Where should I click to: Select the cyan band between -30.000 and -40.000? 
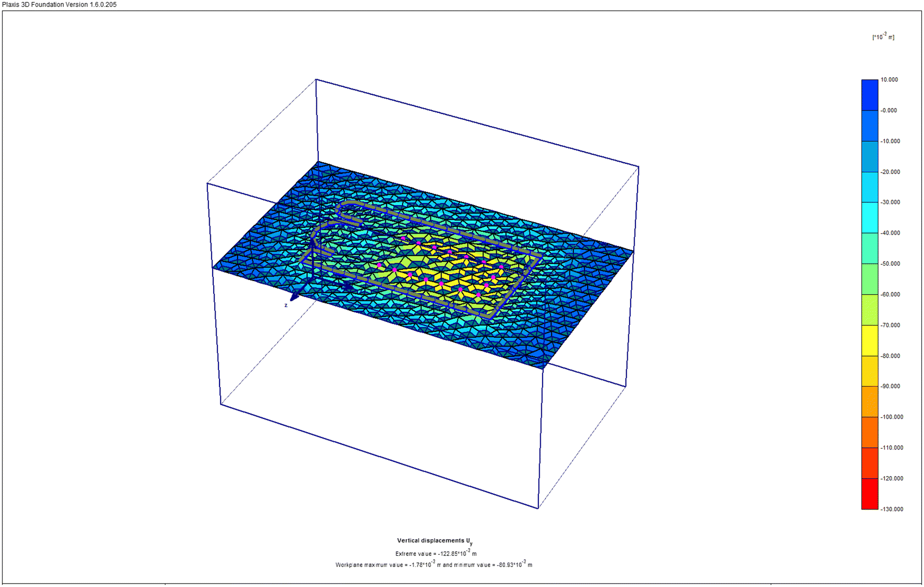870,218
